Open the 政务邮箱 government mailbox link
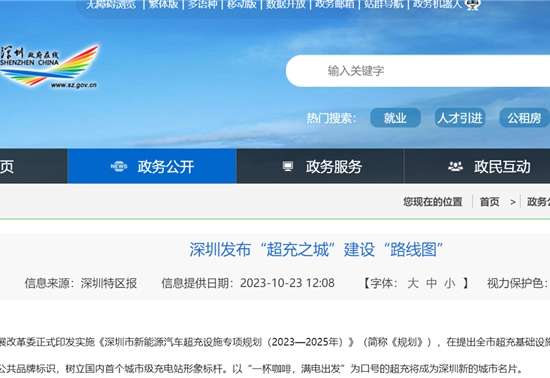The width and height of the screenshot is (550, 378). [335, 4]
